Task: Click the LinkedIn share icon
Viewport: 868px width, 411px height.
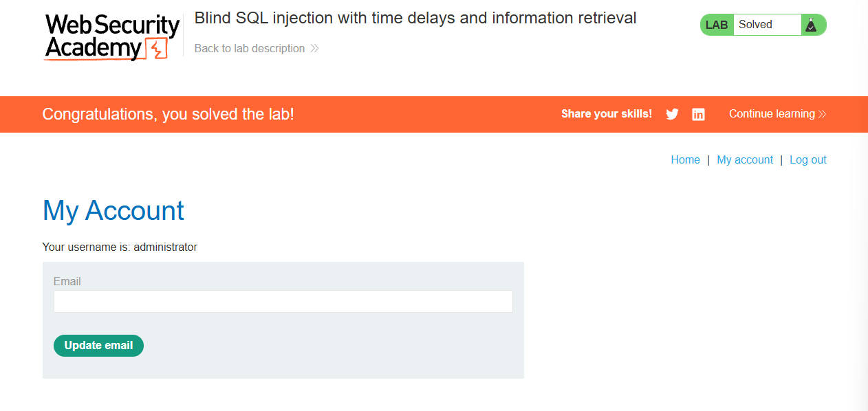Action: pyautogui.click(x=698, y=114)
